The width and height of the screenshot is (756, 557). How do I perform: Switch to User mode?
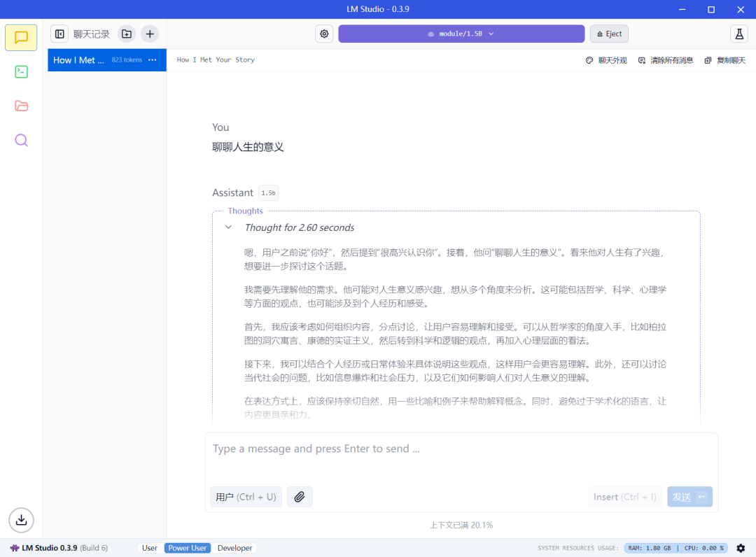click(x=150, y=548)
